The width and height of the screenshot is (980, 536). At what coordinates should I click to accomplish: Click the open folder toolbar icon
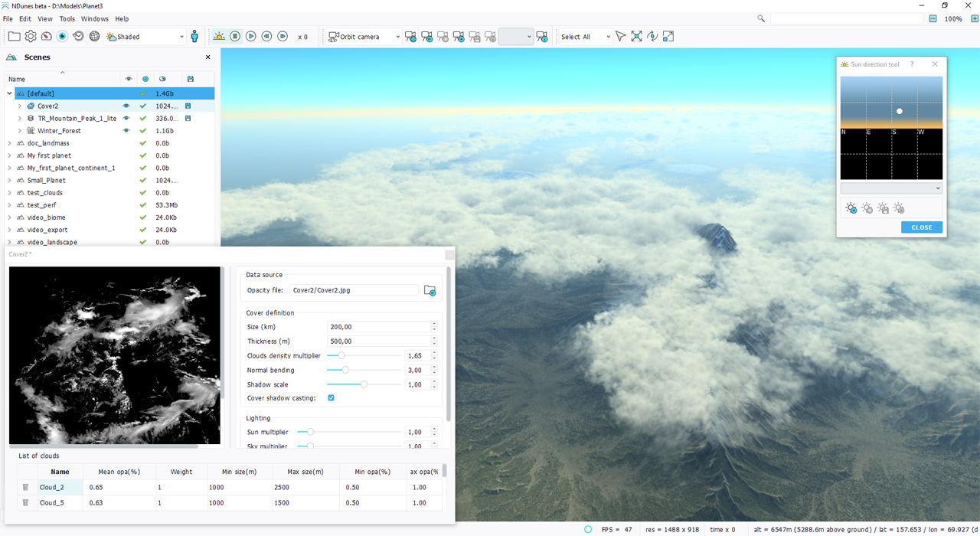pos(14,36)
